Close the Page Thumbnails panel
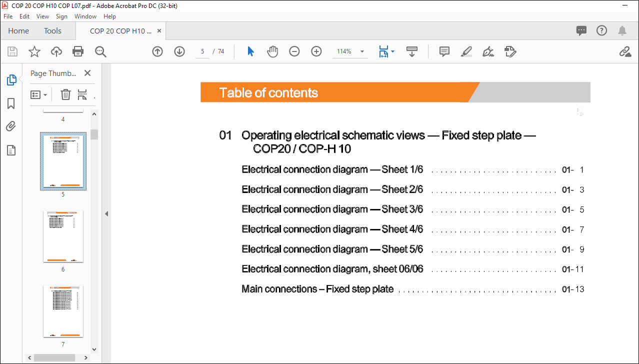Screen dimensions: 639x364 [x=87, y=73]
